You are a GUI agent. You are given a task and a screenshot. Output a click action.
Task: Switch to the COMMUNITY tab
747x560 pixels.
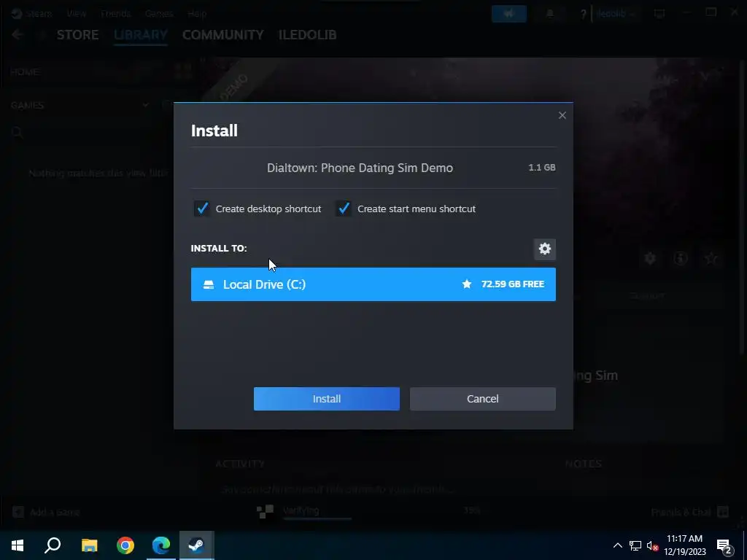coord(223,35)
